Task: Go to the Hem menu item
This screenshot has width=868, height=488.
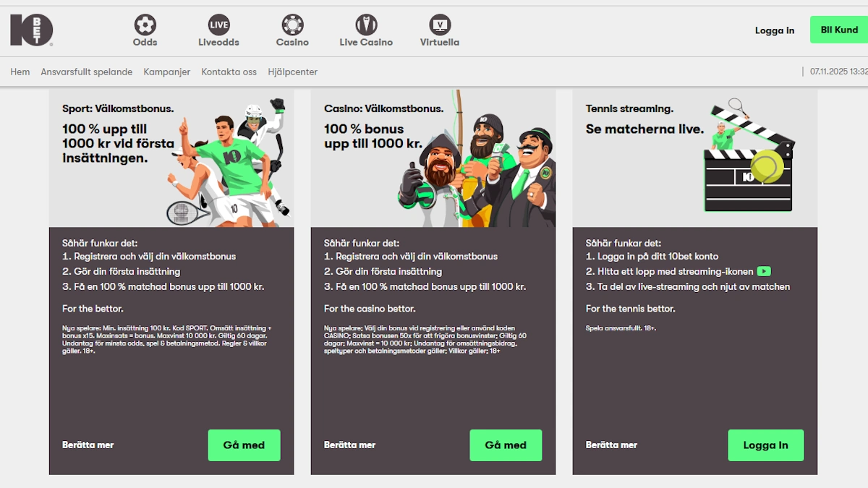Action: (20, 72)
